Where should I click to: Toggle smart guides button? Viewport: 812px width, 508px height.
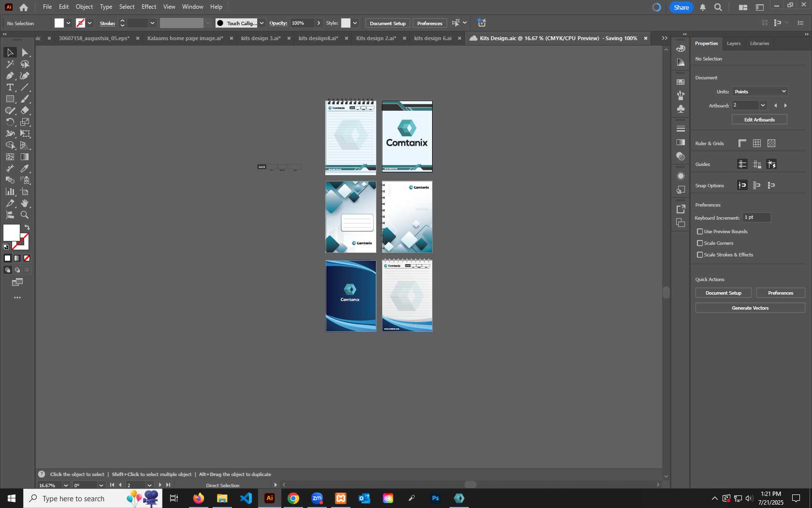[x=771, y=164]
